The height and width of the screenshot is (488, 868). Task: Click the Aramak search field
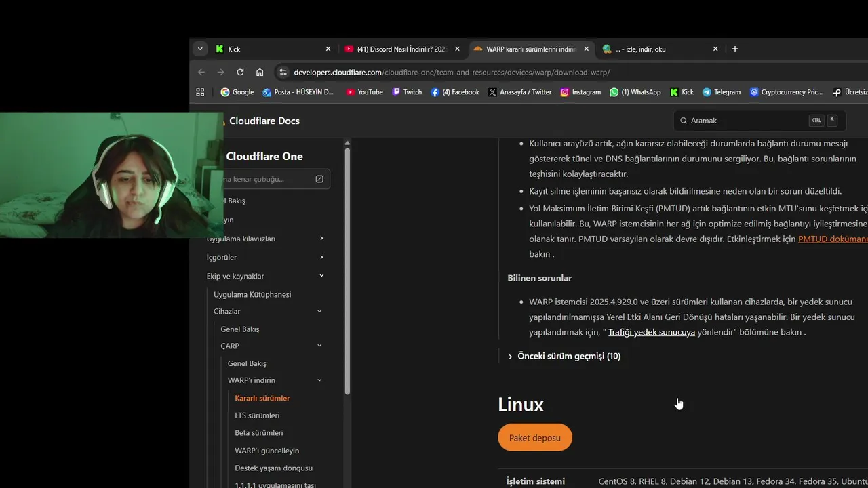(x=759, y=121)
